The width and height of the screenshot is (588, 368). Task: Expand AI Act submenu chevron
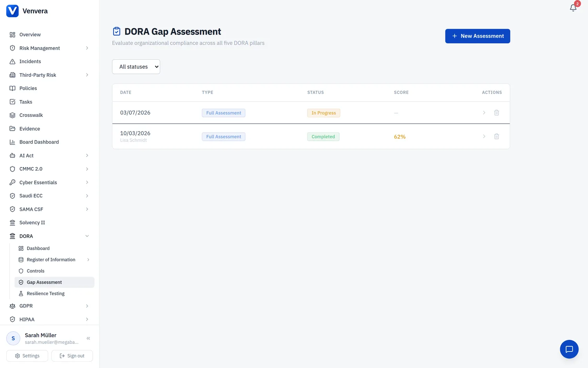point(87,155)
